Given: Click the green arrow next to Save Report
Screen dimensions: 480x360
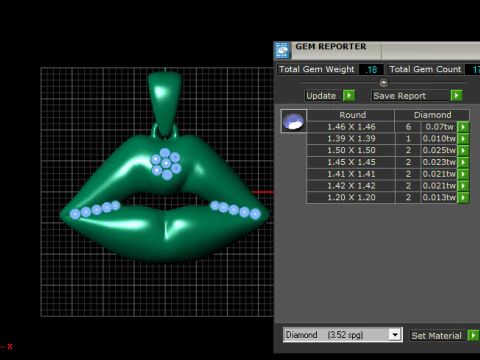Looking at the screenshot, I should (456, 96).
